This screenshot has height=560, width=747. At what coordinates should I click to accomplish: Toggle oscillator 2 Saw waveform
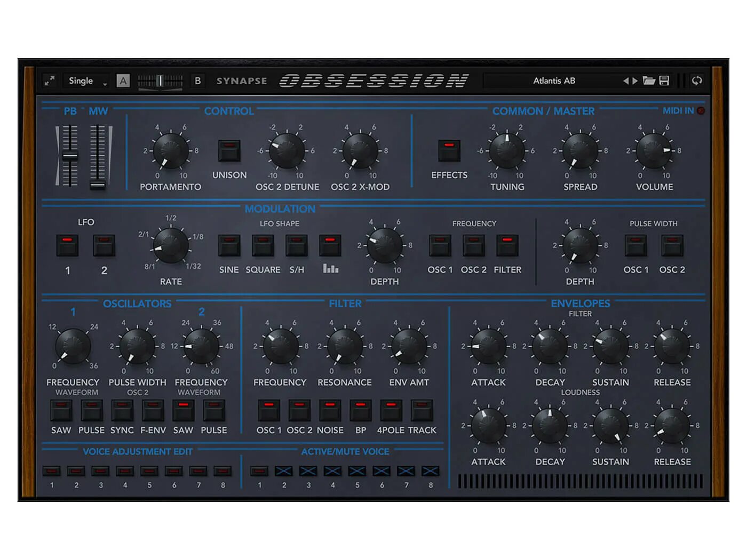[184, 411]
